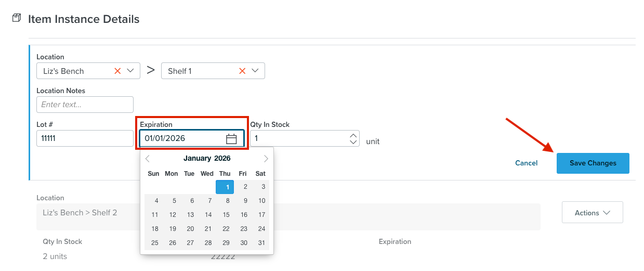Select January 26 in the calendar
This screenshot has width=644, height=271.
coord(173,243)
